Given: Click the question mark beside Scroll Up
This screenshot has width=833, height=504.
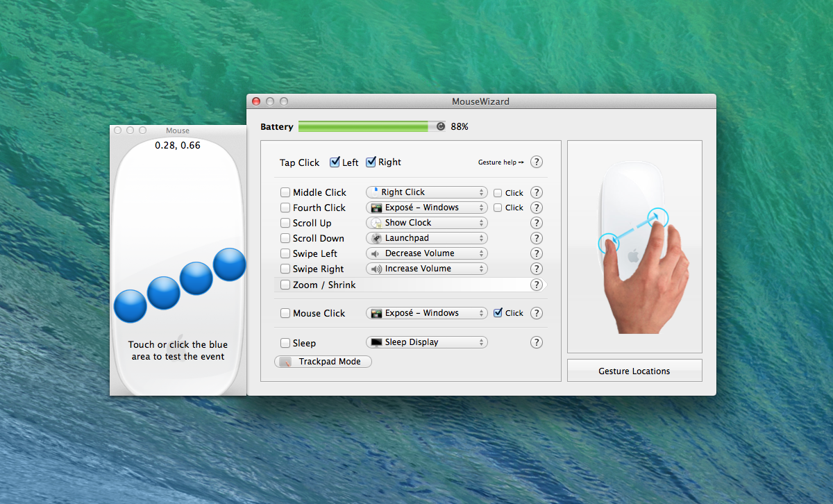Looking at the screenshot, I should point(537,223).
